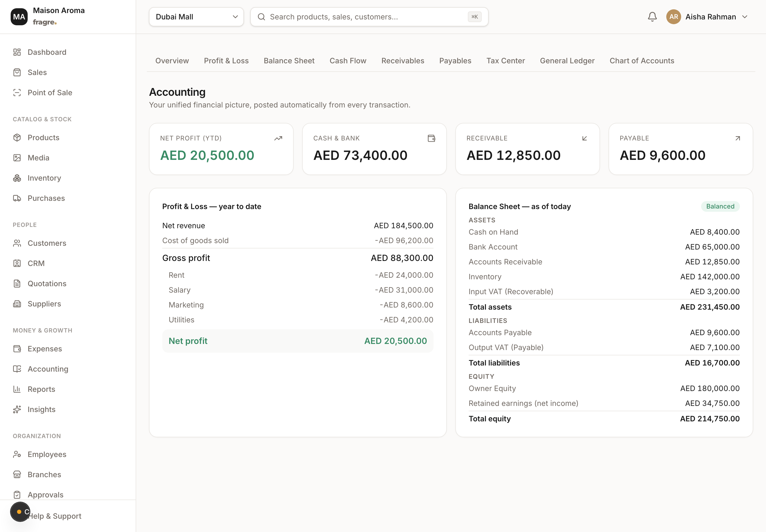Click the Products box icon
Viewport: 766px width, 532px height.
click(x=17, y=138)
